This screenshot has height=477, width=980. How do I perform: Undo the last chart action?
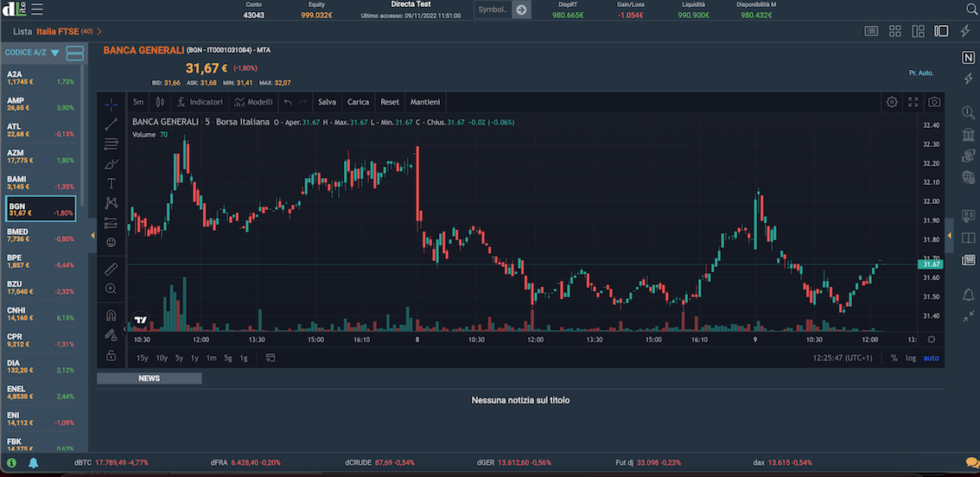point(288,102)
